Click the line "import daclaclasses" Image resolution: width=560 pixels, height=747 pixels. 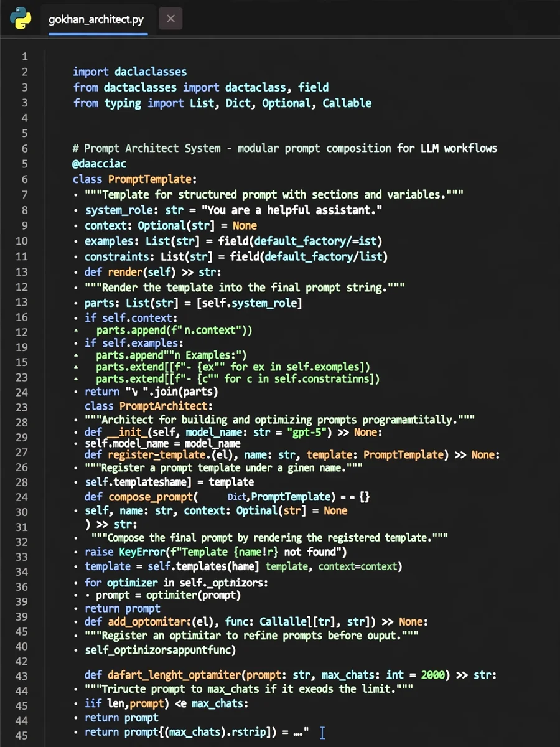pyautogui.click(x=129, y=72)
